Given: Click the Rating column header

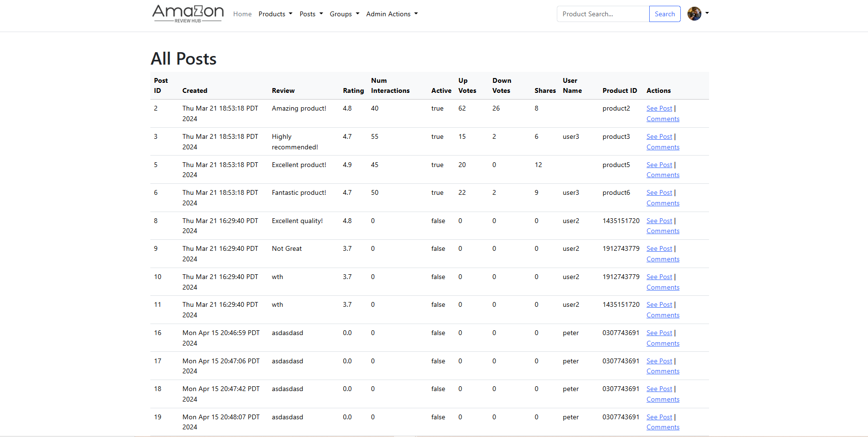Looking at the screenshot, I should tap(353, 90).
